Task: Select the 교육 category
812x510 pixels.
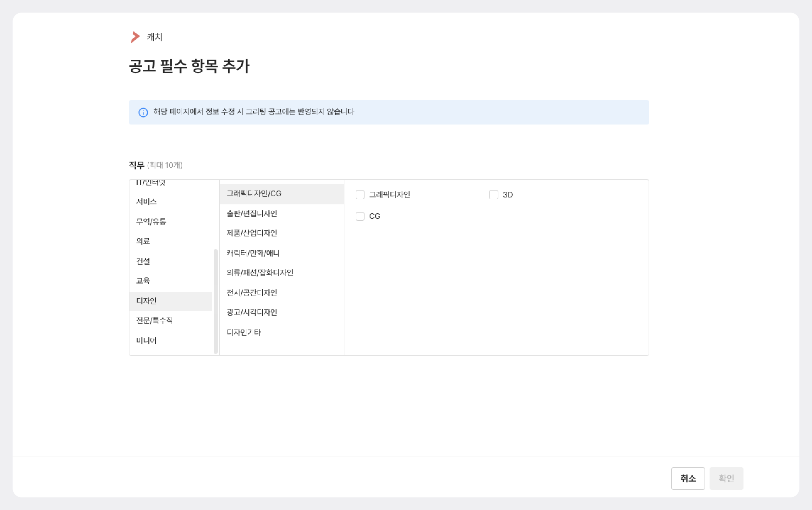Action: (x=143, y=281)
